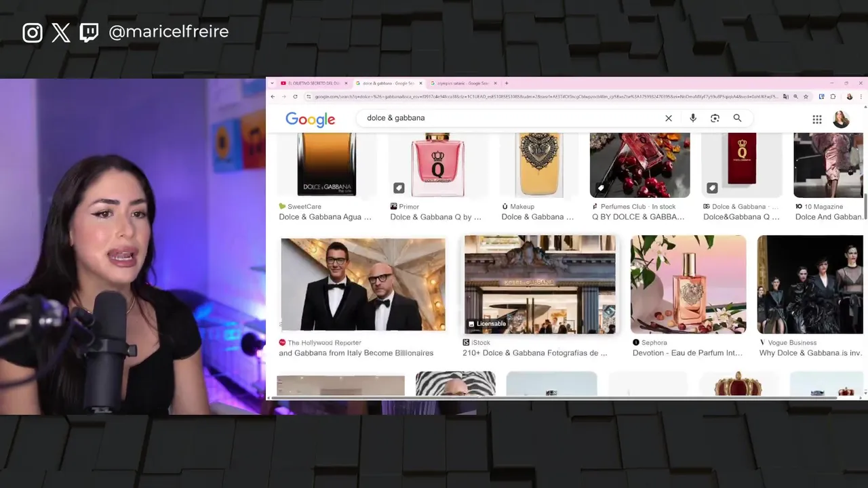Click The Hollywood Reporter source label

[x=324, y=343]
